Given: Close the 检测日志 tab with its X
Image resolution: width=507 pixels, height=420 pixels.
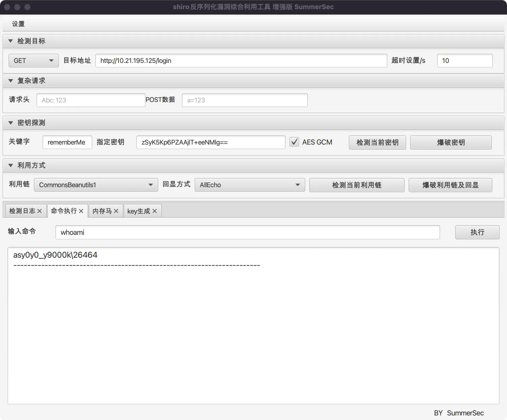Looking at the screenshot, I should pyautogui.click(x=40, y=211).
